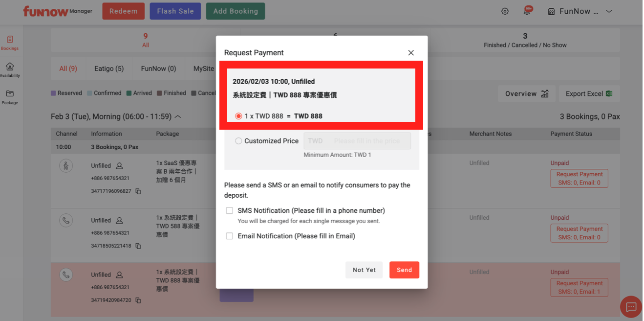Switch to the FunNow (0) tab

click(158, 69)
